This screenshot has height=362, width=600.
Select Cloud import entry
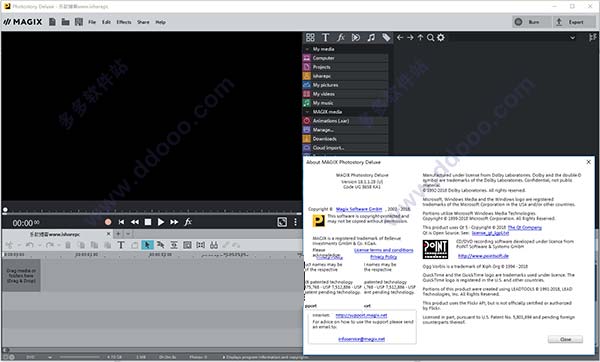point(346,148)
